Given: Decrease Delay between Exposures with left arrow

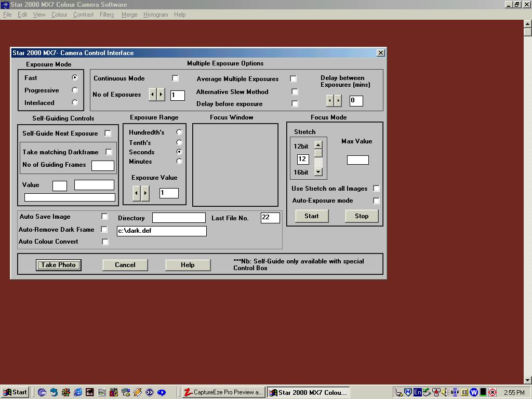Looking at the screenshot, I should pyautogui.click(x=330, y=100).
